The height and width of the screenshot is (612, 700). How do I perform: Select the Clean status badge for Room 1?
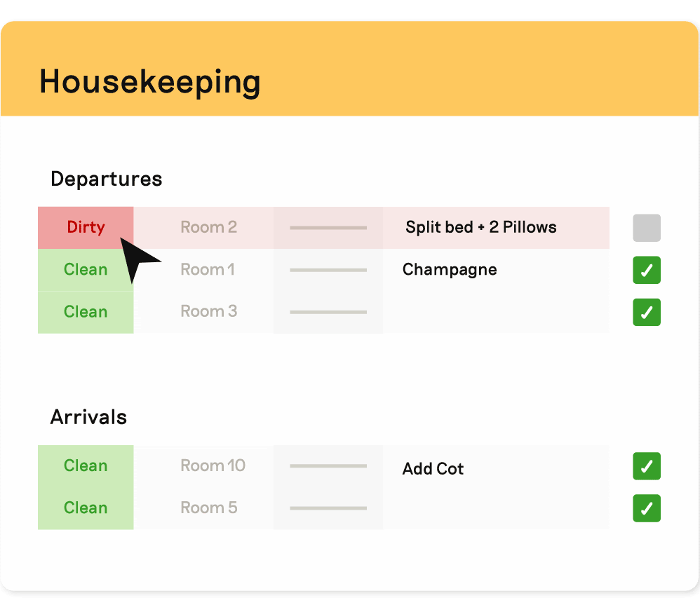(x=85, y=269)
